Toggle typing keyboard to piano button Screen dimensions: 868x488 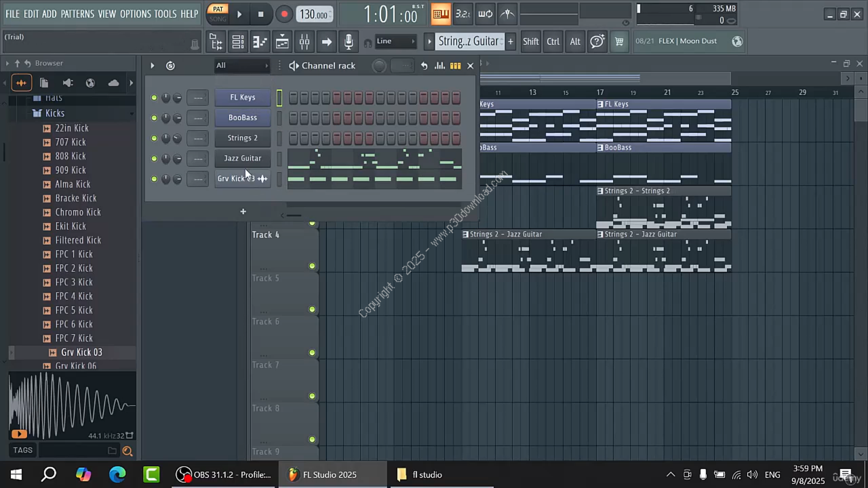[x=441, y=14]
